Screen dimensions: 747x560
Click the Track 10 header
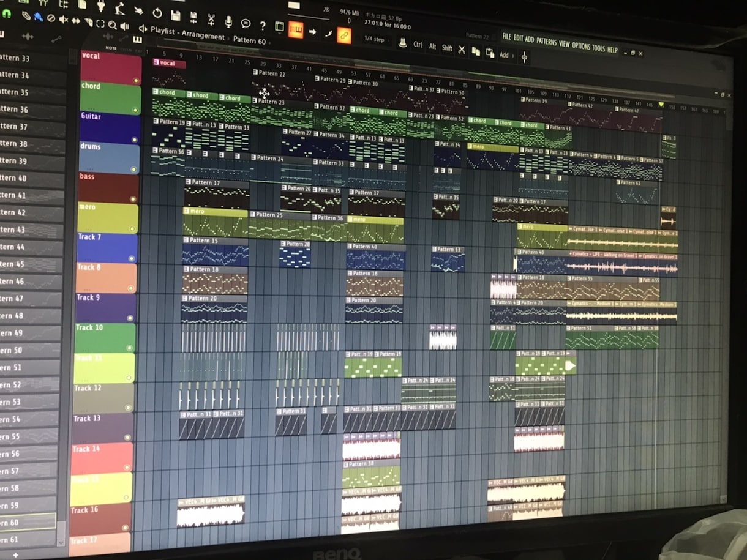point(105,338)
